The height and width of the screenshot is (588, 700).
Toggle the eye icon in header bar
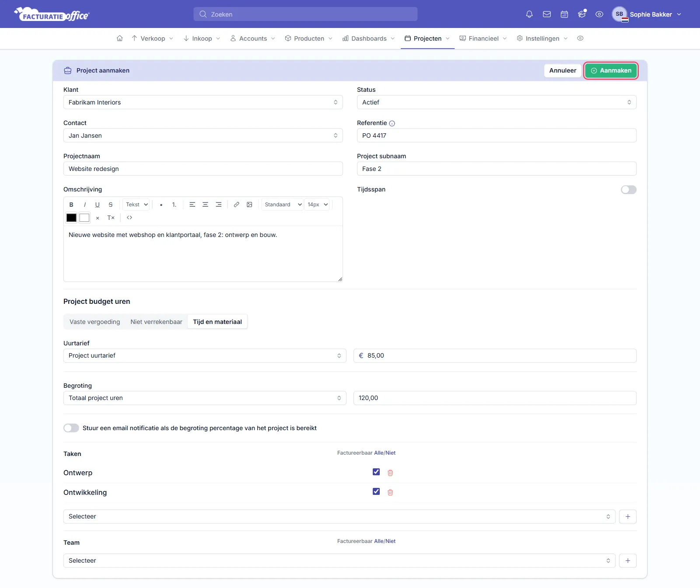tap(599, 14)
